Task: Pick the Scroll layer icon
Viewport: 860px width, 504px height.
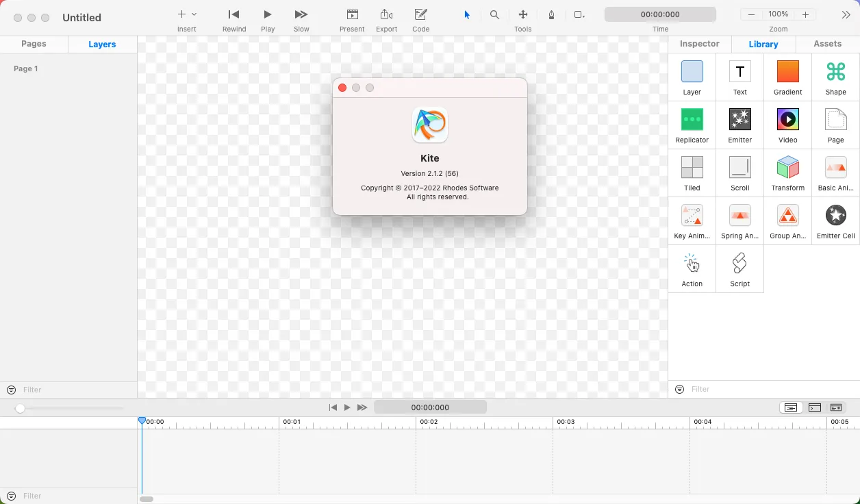Action: pyautogui.click(x=739, y=168)
